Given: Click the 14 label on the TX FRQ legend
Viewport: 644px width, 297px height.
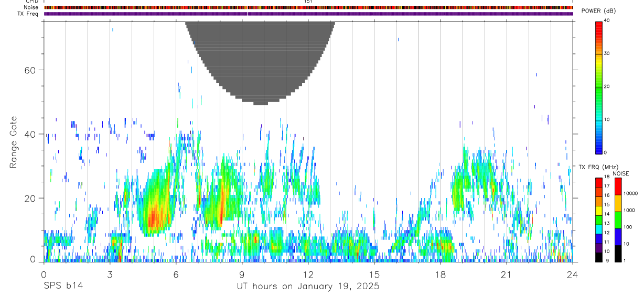Looking at the screenshot, I should [x=607, y=214].
